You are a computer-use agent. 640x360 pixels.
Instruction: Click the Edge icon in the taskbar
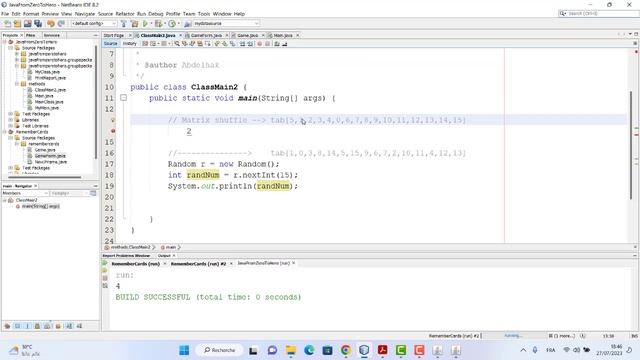(x=309, y=350)
